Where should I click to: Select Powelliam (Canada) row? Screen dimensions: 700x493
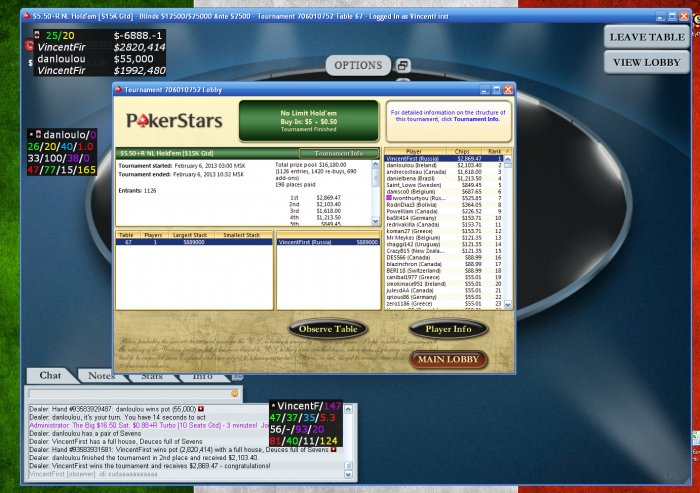444,211
